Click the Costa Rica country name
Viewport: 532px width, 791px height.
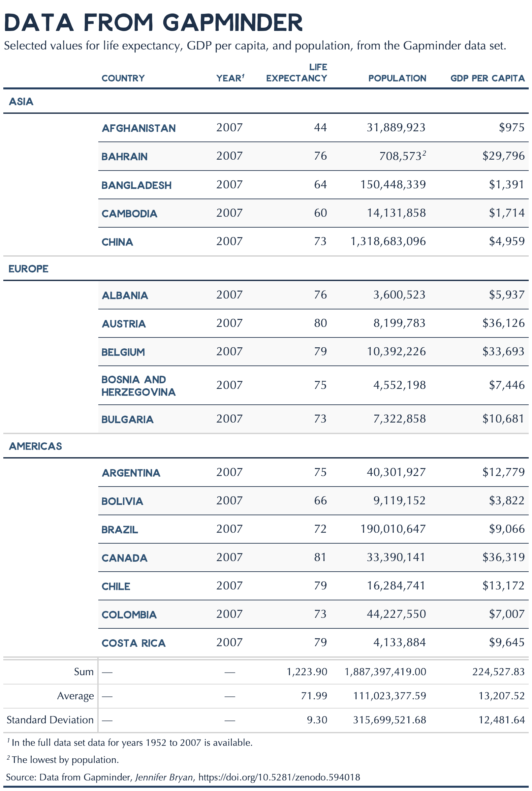click(x=133, y=643)
